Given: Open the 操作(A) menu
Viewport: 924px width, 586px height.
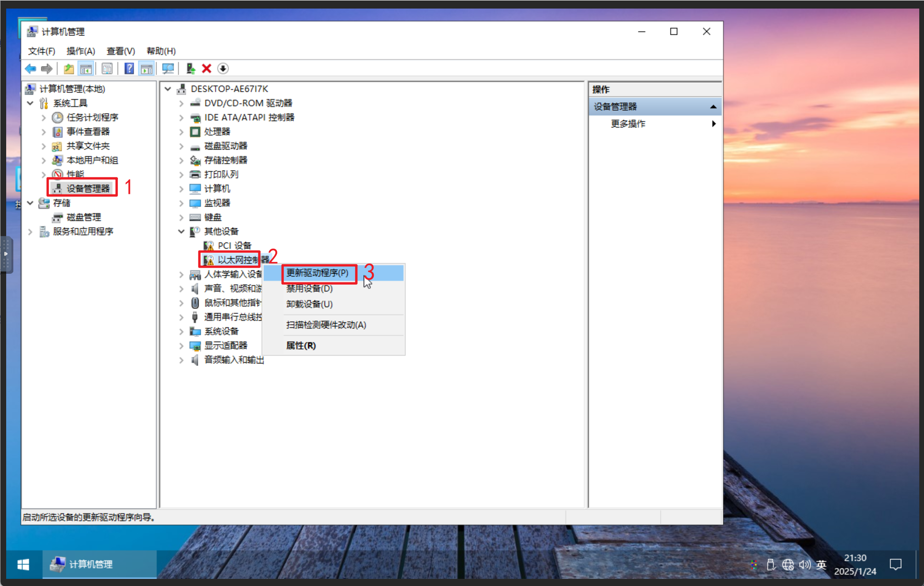Looking at the screenshot, I should tap(80, 51).
